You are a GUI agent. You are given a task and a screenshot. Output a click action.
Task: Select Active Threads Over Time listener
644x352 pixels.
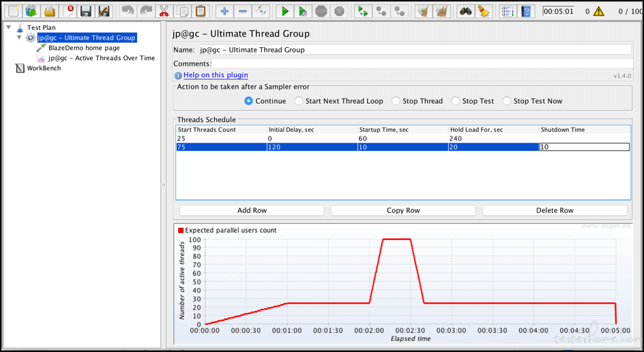(x=101, y=58)
